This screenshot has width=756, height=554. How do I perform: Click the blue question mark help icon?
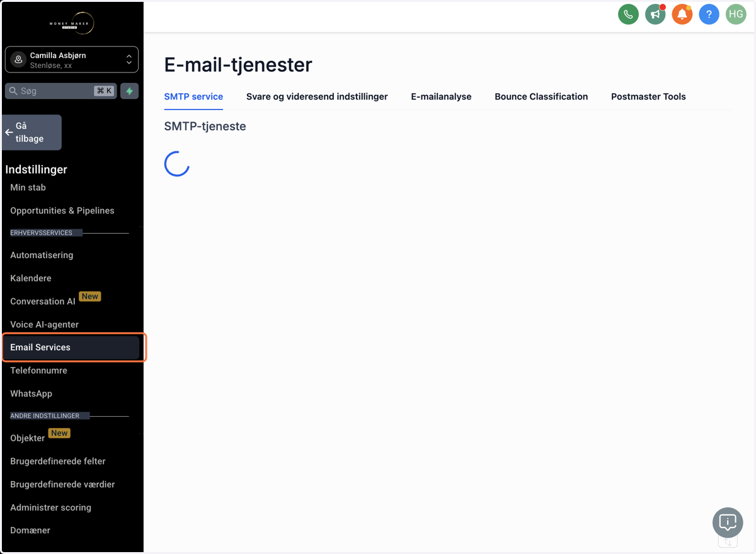[709, 14]
